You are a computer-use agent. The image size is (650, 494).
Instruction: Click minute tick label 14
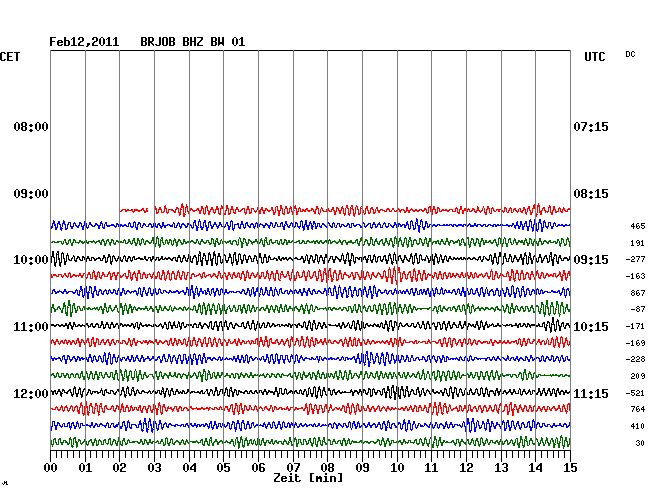[536, 468]
